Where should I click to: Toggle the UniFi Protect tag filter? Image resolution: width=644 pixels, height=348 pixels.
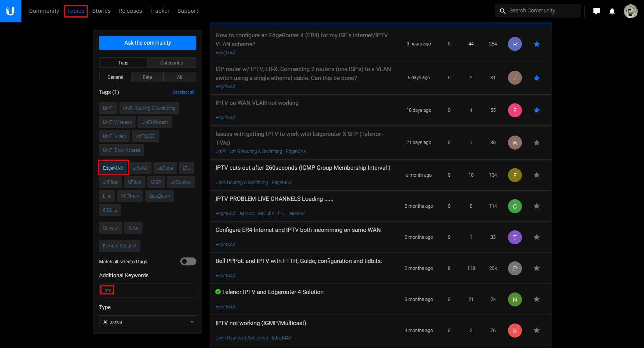pos(154,122)
